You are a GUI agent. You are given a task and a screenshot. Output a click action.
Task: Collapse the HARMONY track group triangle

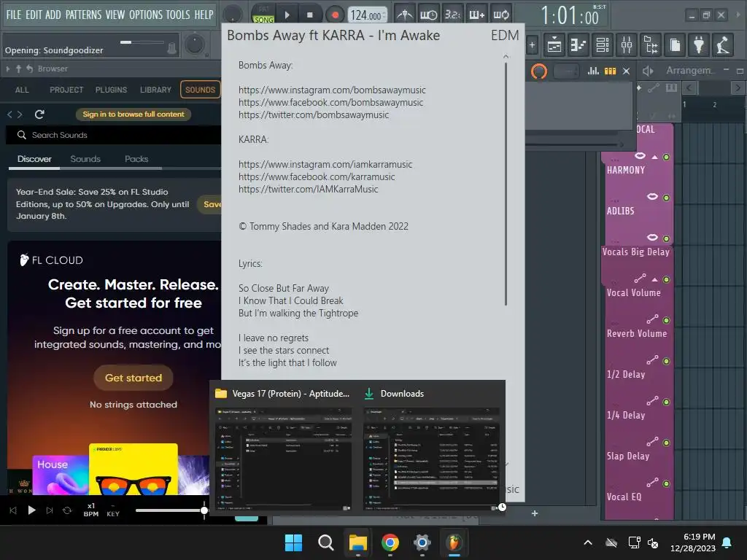point(655,157)
